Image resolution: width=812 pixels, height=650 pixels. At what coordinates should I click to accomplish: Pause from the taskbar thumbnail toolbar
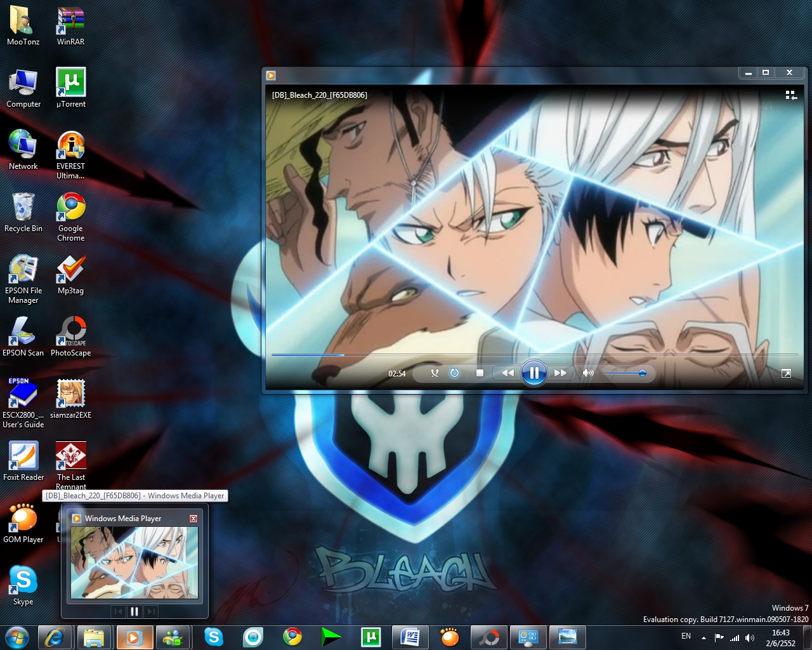click(134, 611)
